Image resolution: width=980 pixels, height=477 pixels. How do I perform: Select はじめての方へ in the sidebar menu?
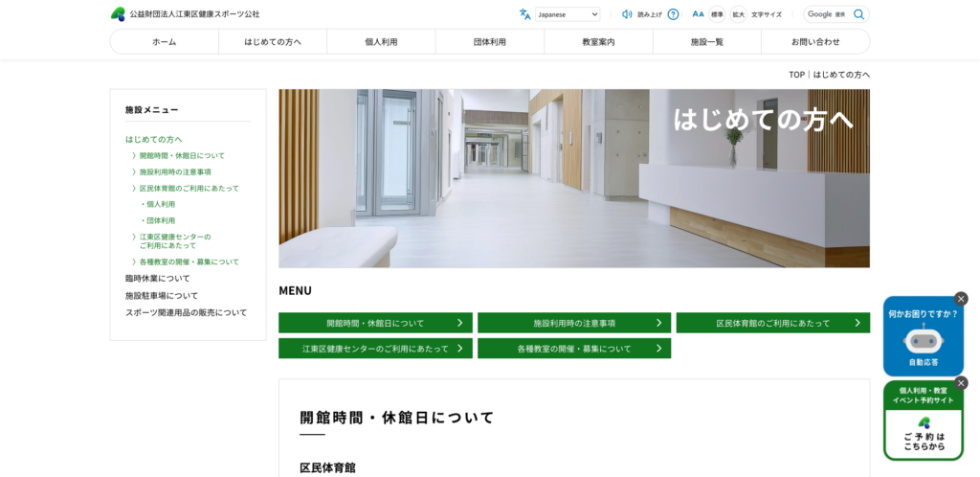(x=154, y=139)
